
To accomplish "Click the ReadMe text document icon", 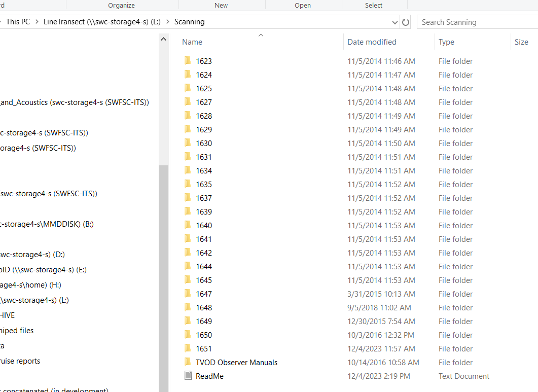I will 188,376.
